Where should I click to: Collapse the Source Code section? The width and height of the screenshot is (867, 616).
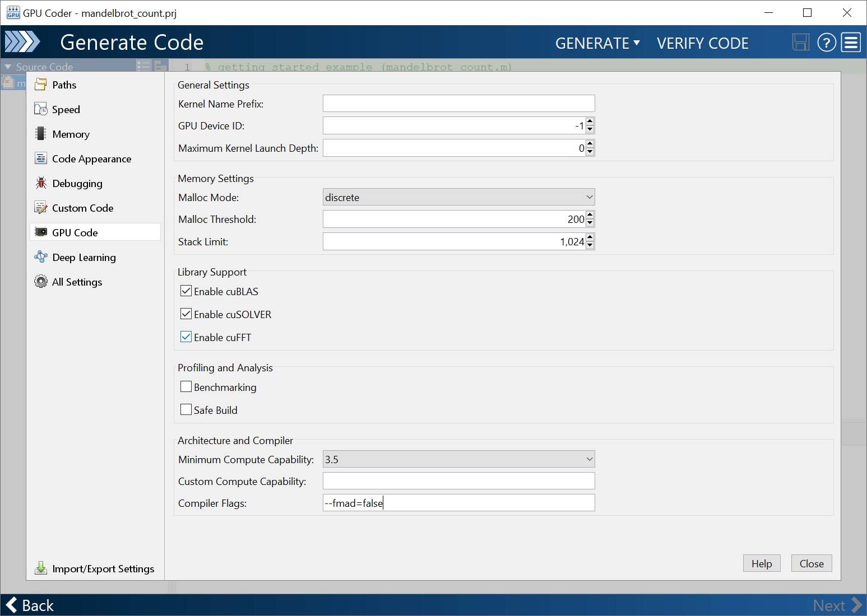coord(8,66)
